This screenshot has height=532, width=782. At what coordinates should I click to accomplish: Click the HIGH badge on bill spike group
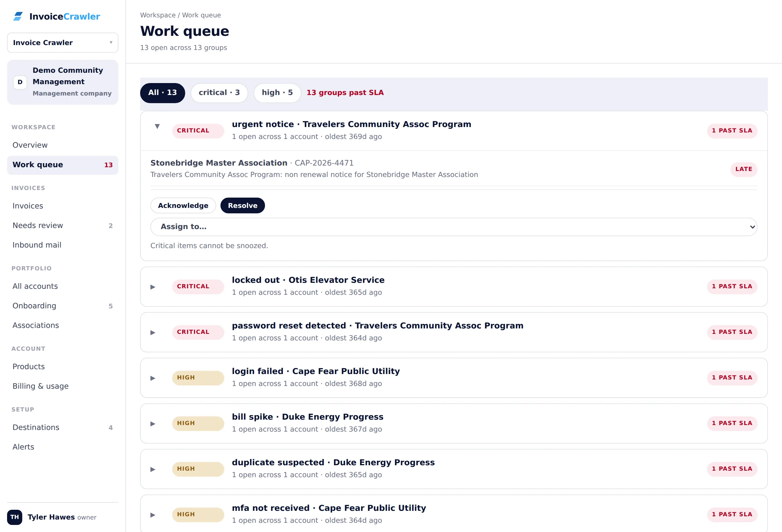[198, 423]
